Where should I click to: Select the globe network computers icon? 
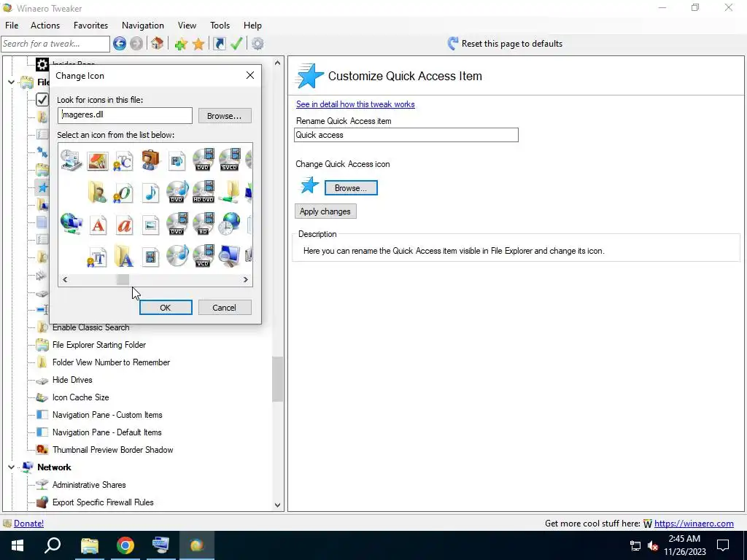click(71, 224)
